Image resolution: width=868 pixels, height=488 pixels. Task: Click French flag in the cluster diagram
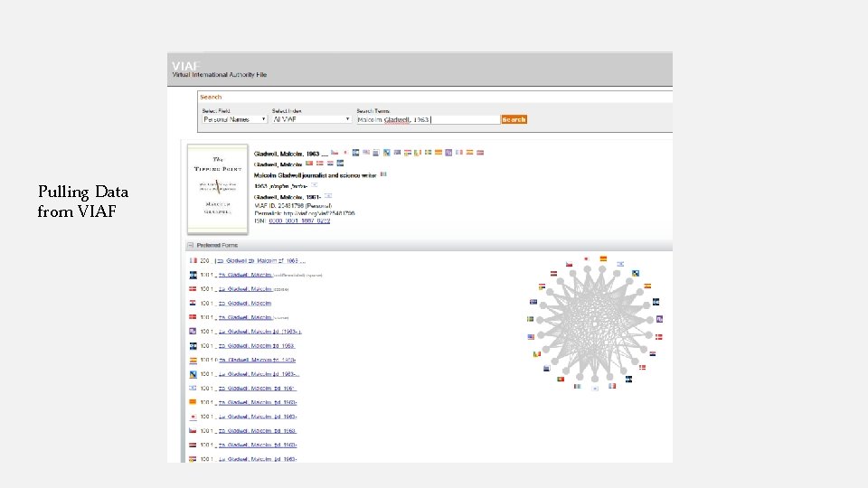[x=612, y=386]
